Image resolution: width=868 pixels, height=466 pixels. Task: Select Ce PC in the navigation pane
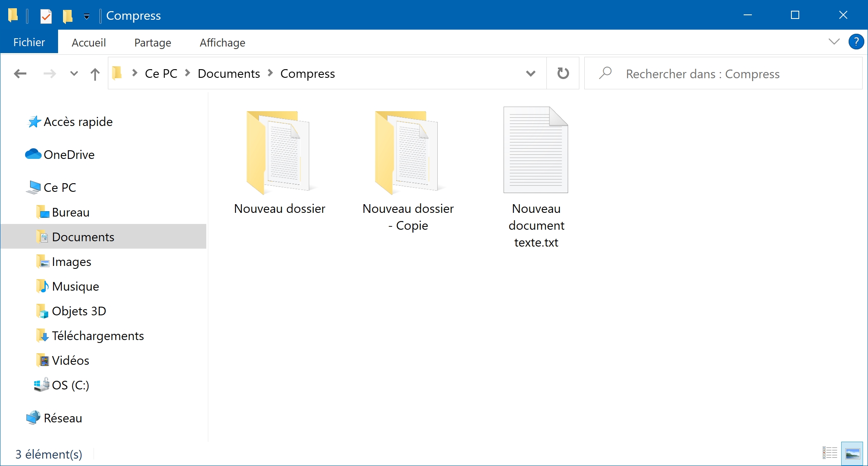[x=51, y=188]
